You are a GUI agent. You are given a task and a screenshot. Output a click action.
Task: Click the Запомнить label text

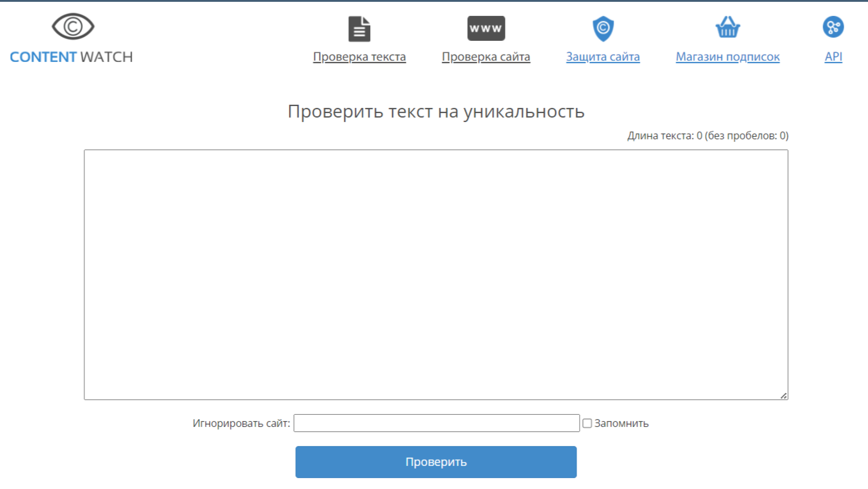click(621, 423)
